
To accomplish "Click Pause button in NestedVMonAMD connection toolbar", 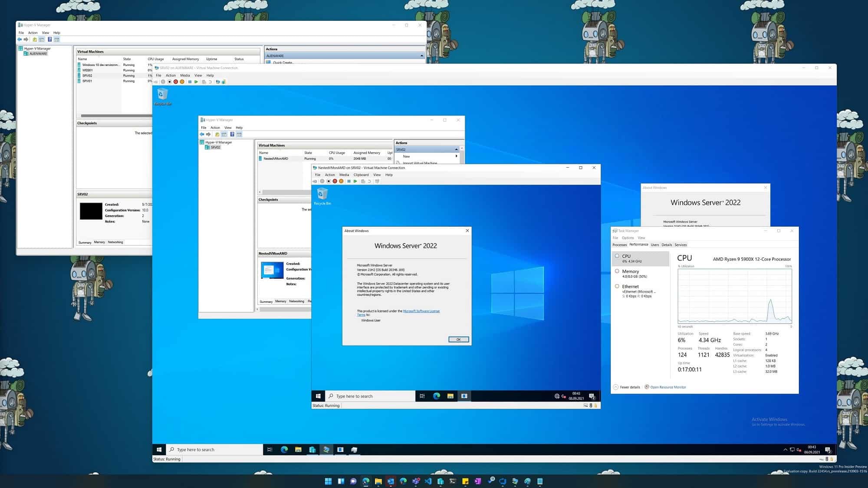I will (349, 181).
